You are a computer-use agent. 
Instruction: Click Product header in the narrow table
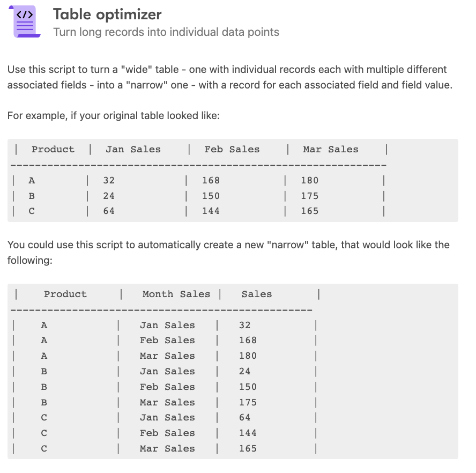pos(65,294)
